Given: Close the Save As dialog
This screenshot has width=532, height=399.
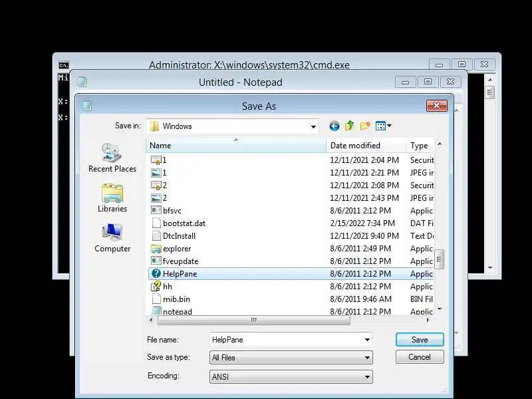Looking at the screenshot, I should pos(437,106).
